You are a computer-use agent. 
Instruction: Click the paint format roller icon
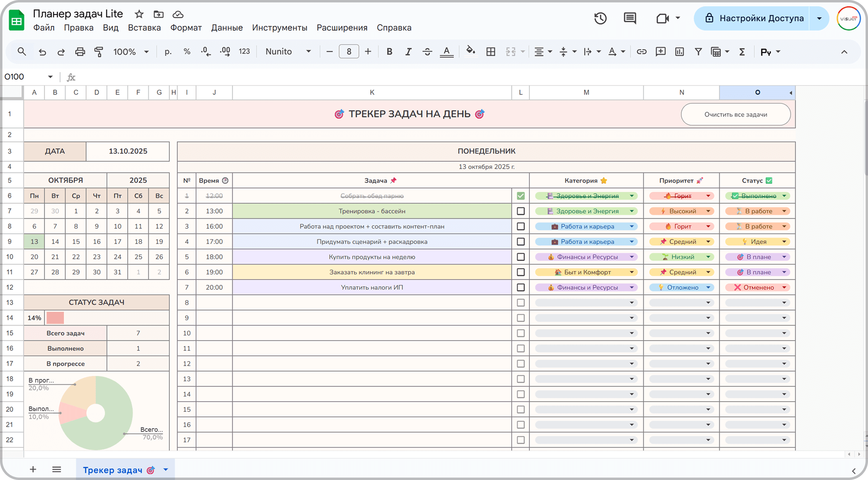pos(99,52)
